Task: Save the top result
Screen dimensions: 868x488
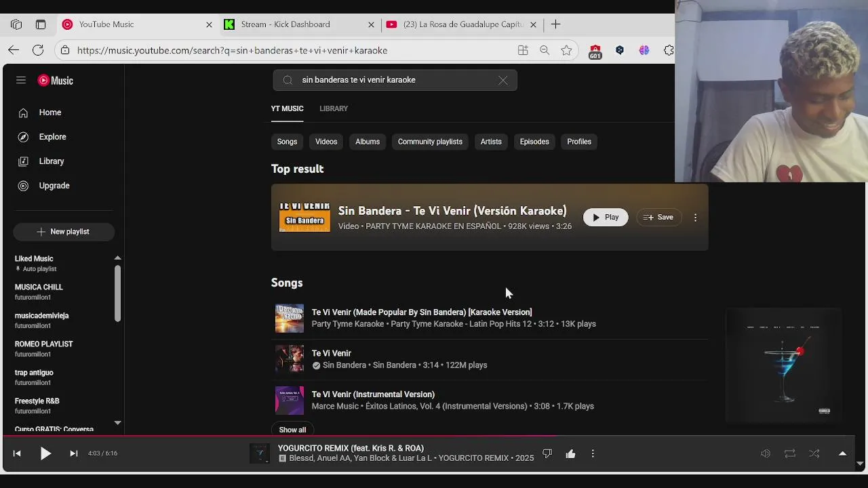Action: point(658,218)
